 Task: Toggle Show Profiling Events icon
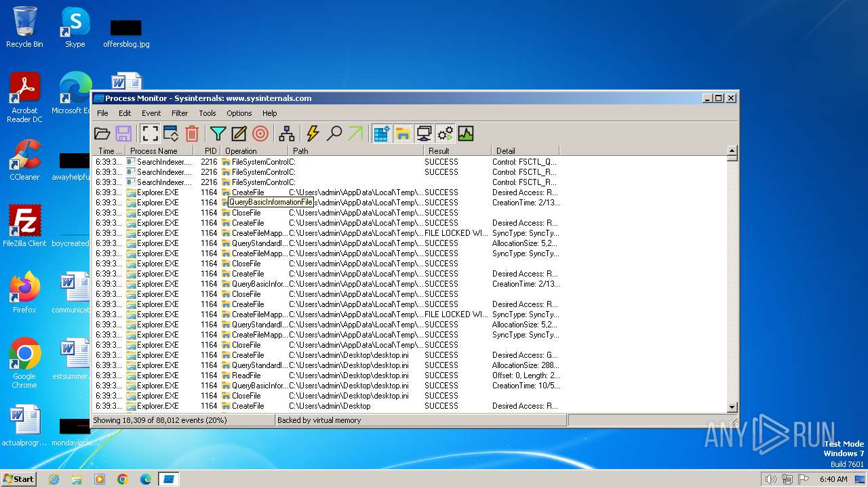(466, 134)
